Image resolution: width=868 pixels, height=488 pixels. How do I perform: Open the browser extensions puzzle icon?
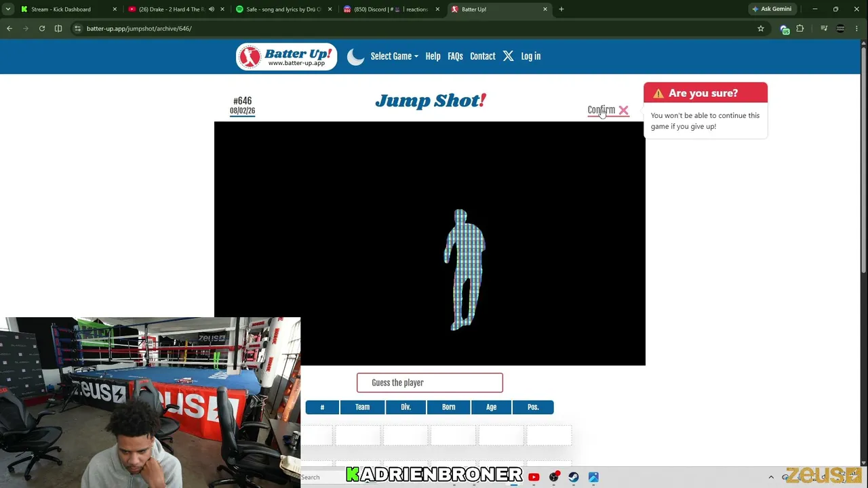click(800, 28)
